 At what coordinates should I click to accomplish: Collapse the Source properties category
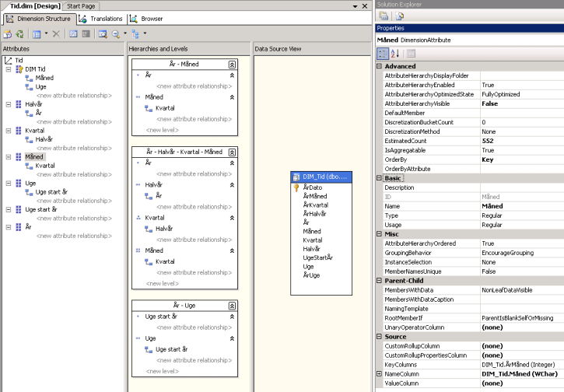[x=379, y=337]
